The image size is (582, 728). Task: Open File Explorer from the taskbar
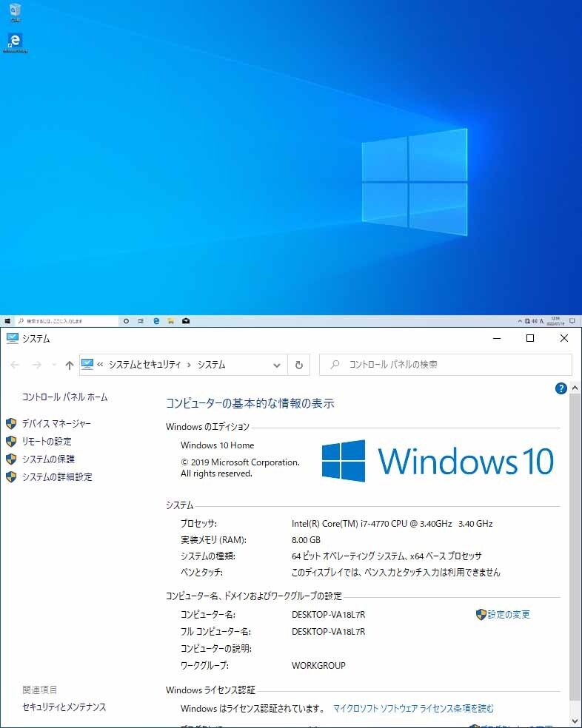[x=171, y=321]
